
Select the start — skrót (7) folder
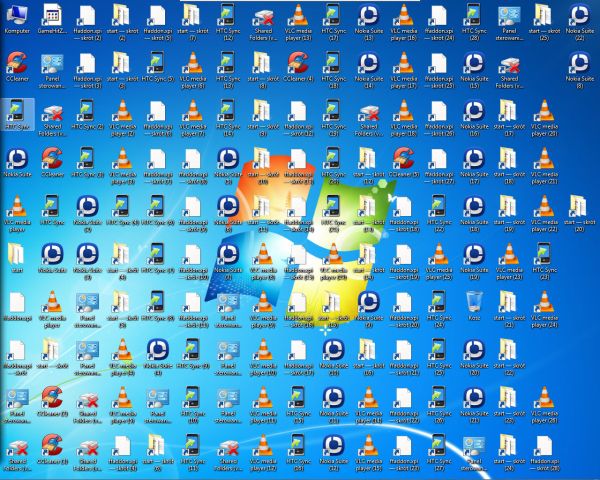pyautogui.click(x=193, y=23)
